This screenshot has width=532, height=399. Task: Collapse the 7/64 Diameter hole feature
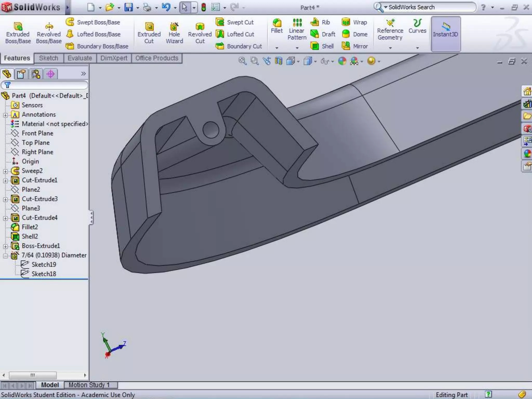pyautogui.click(x=5, y=256)
